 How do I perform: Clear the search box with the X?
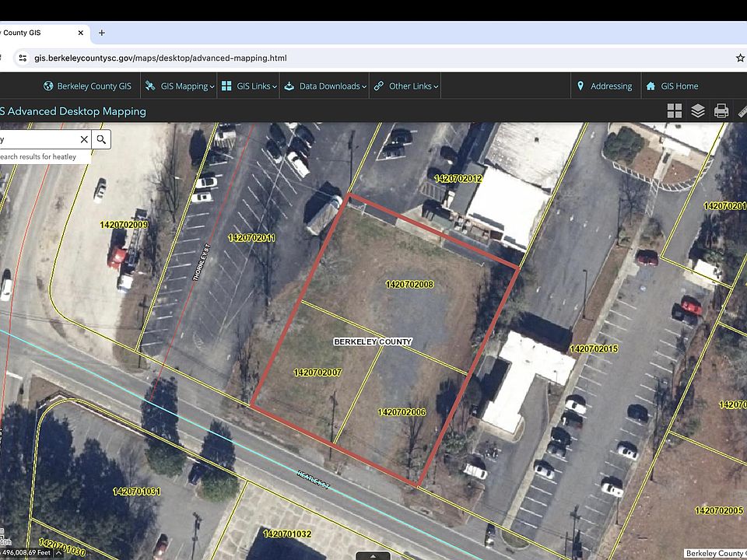(x=84, y=139)
